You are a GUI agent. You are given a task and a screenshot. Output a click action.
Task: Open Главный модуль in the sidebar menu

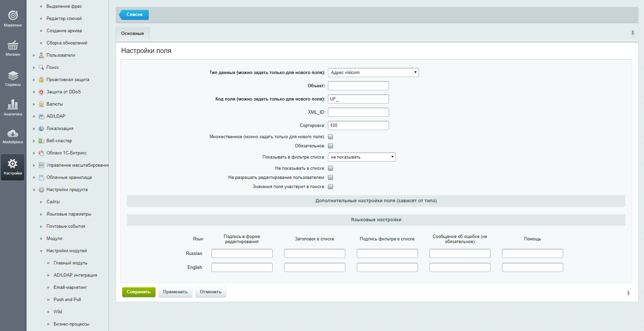[x=70, y=263]
